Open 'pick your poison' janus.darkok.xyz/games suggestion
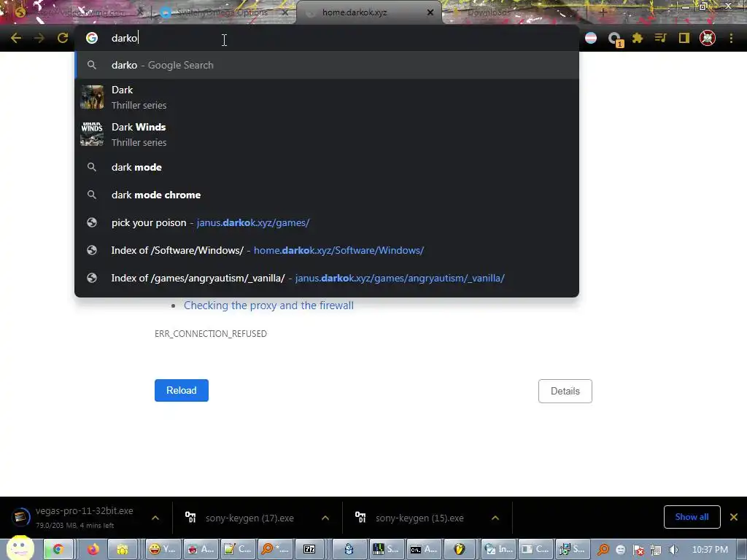The width and height of the screenshot is (747, 560). click(x=327, y=222)
